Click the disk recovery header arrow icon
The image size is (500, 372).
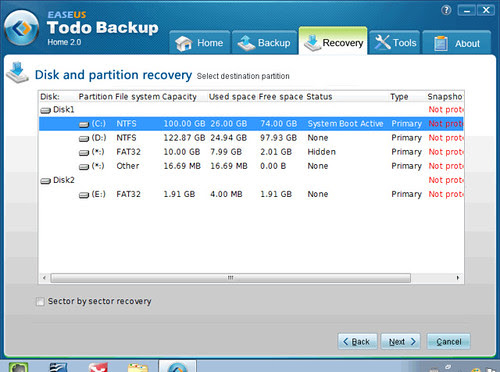[x=17, y=72]
